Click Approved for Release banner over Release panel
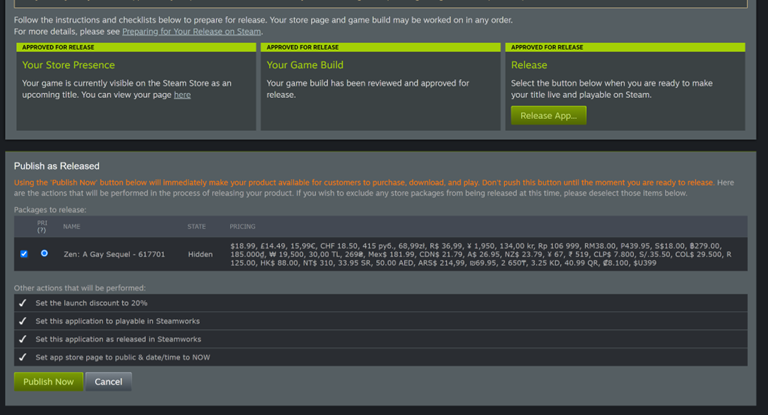The height and width of the screenshot is (415, 768). [625, 47]
